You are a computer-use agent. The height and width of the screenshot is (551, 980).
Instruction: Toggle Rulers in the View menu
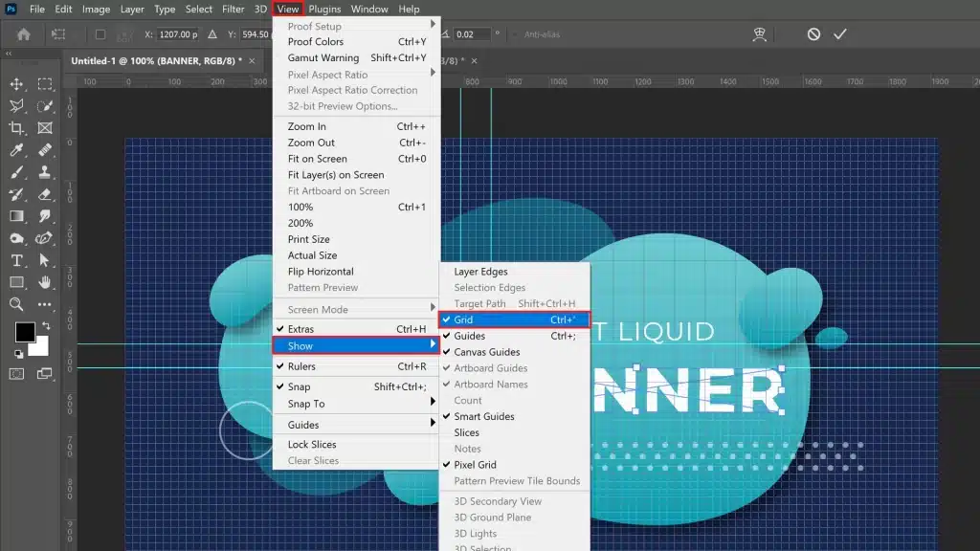pos(356,366)
